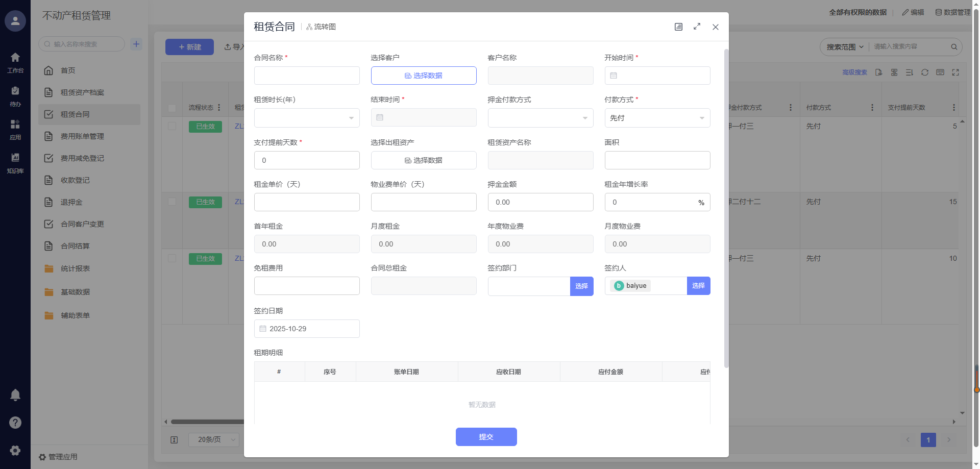
Task: Check the first row's checkbox
Action: click(x=172, y=126)
